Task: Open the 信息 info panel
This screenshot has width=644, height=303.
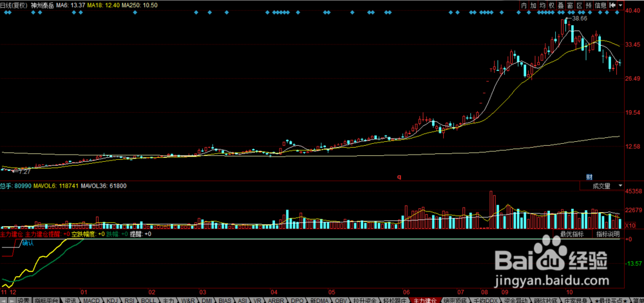Action: click(600, 5)
